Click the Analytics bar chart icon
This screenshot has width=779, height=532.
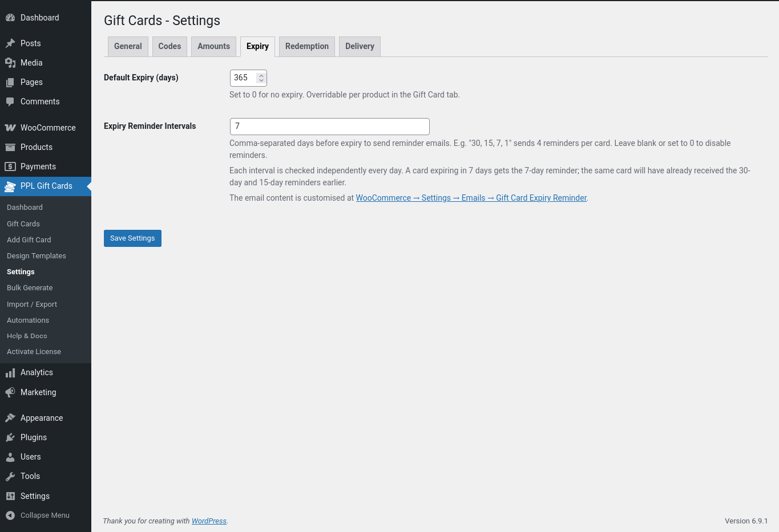[10, 373]
